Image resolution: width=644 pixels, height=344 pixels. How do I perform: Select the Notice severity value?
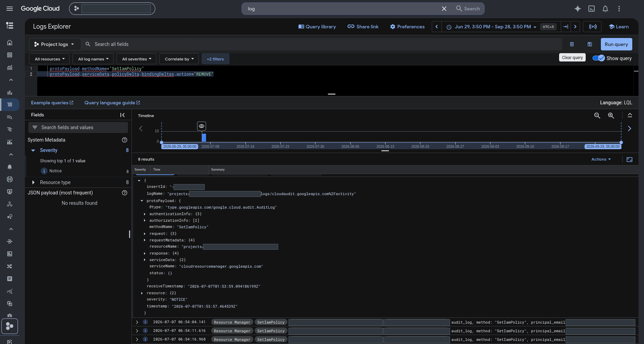[x=56, y=171]
